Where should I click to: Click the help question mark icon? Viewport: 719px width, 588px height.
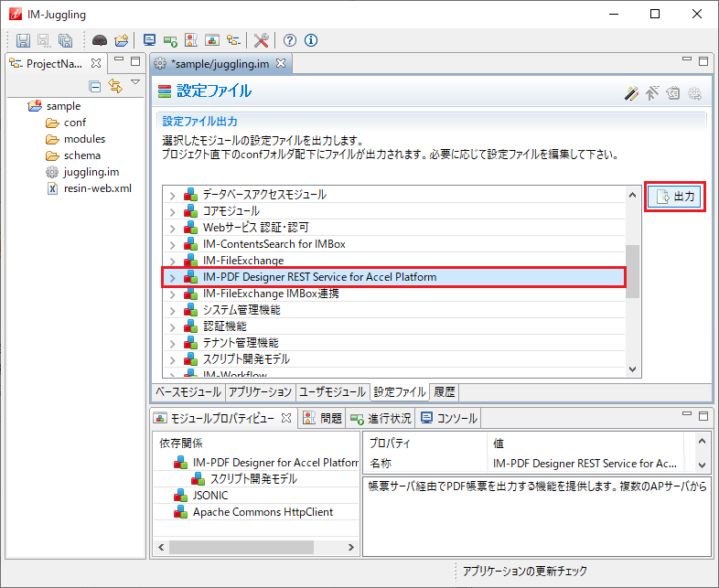289,40
